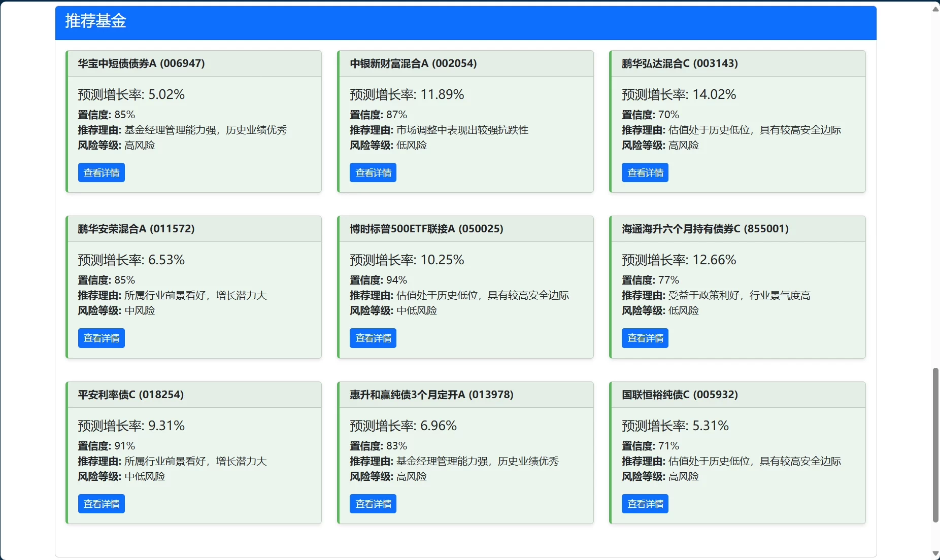Click 置信度: 70% in 鹏华弘达混合C card
Screen dimensions: 940x560
coord(650,115)
